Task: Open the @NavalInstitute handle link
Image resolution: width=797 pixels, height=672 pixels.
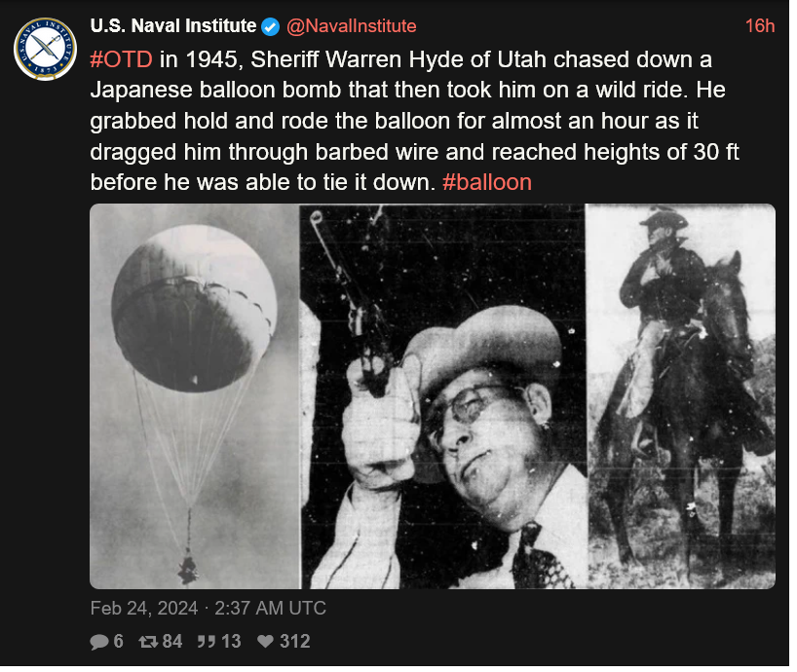Action: tap(351, 26)
